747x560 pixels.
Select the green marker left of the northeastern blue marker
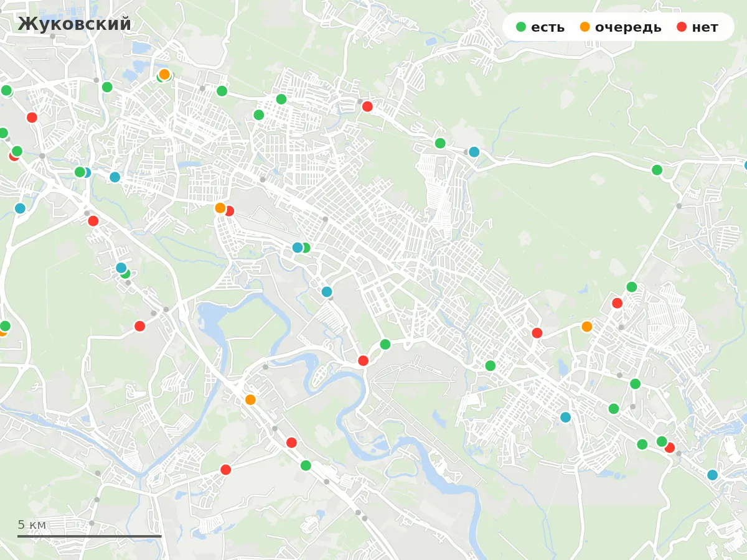pos(440,143)
